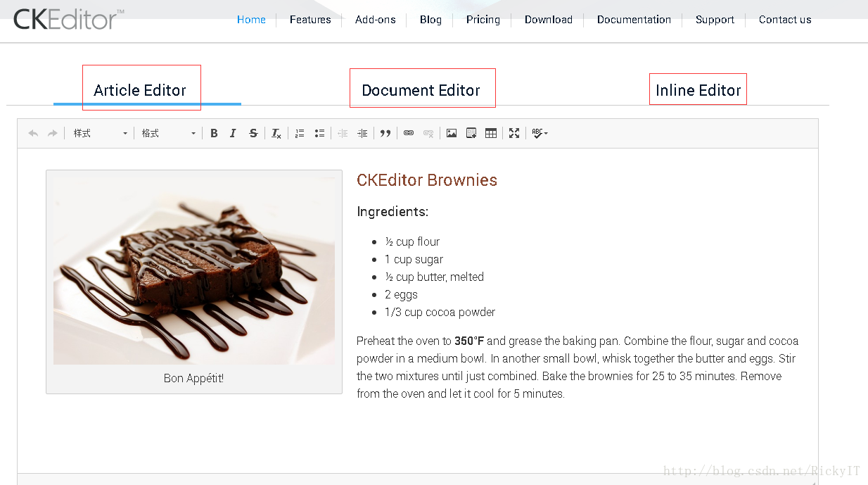Open the Support link
The width and height of the screenshot is (868, 485).
coord(715,20)
